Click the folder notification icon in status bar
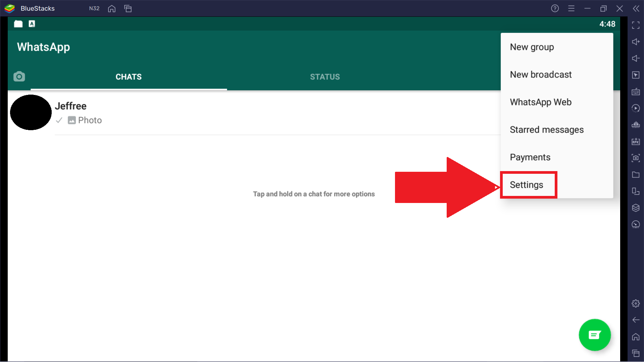Screen dimensions: 644x362 (18, 24)
